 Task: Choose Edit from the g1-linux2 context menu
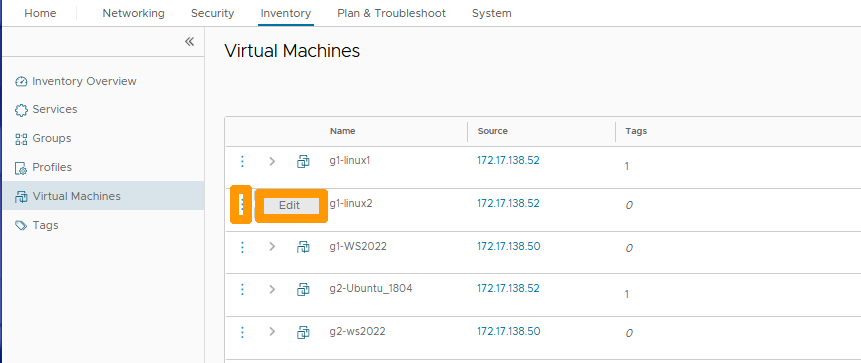pos(291,206)
